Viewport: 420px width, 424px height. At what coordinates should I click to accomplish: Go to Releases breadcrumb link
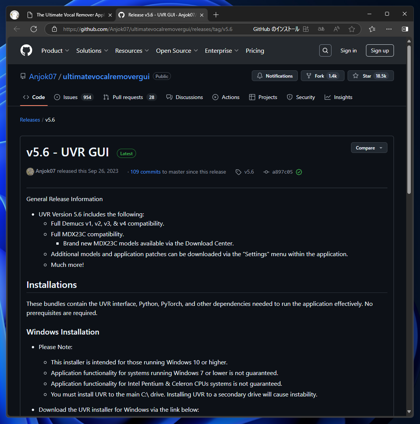[30, 120]
